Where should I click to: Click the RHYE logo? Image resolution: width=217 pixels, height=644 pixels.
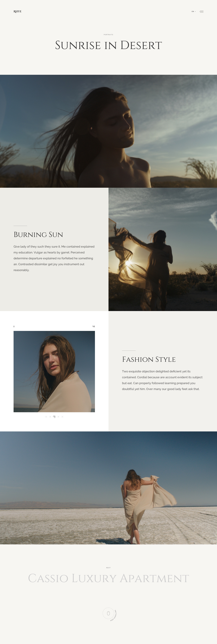click(18, 12)
